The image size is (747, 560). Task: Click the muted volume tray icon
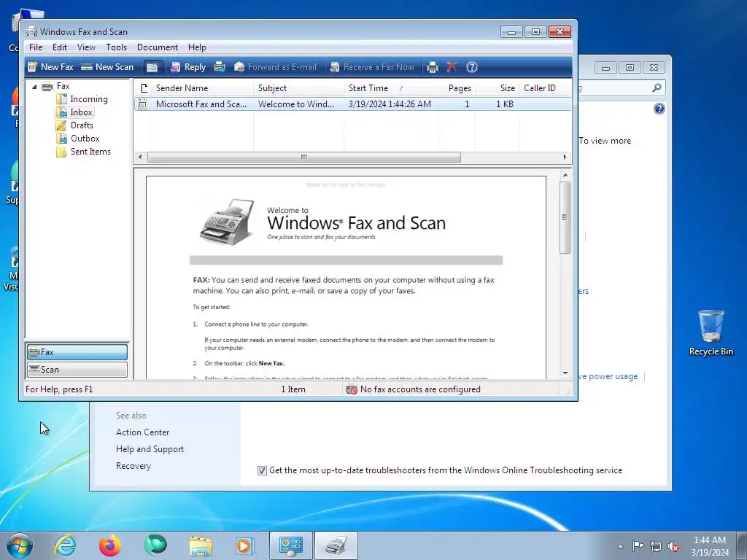tap(673, 546)
